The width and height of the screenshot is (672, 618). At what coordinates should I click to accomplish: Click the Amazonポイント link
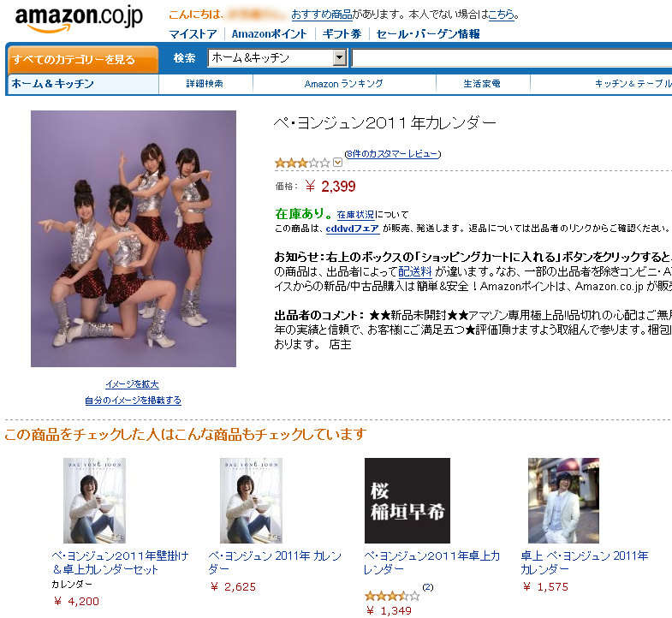(270, 34)
